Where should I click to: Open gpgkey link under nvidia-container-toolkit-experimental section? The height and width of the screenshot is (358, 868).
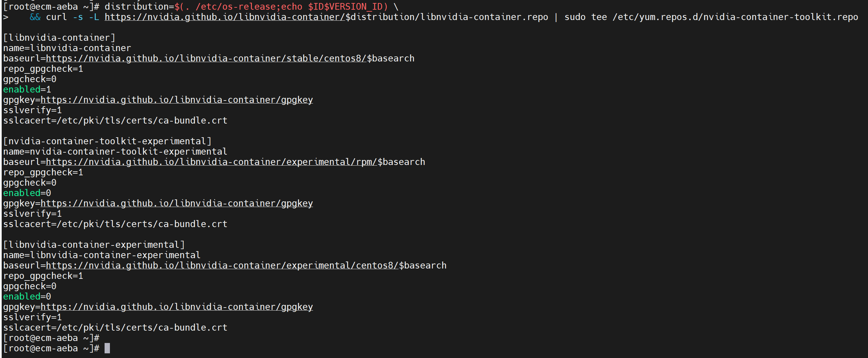click(x=176, y=203)
